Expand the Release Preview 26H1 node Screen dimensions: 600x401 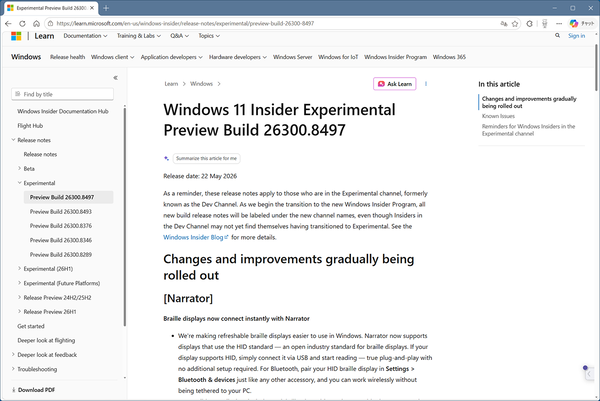click(x=20, y=311)
